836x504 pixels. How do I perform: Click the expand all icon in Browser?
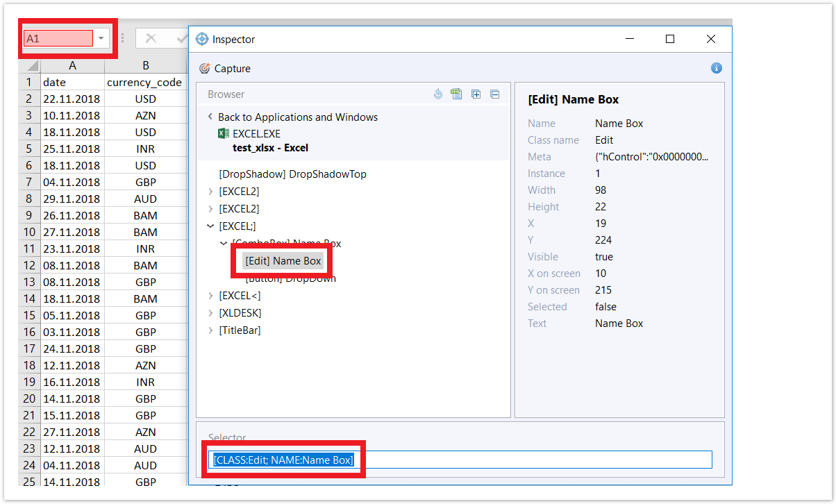476,94
